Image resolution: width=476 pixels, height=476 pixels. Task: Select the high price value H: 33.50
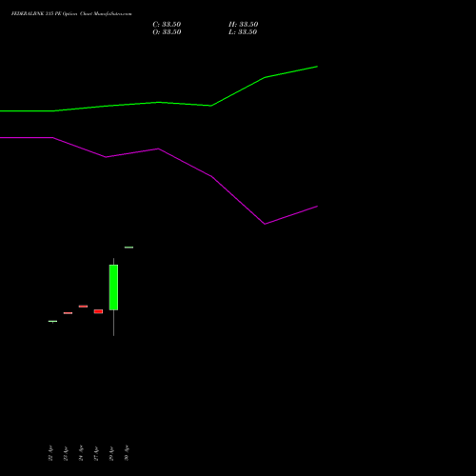[244, 24]
